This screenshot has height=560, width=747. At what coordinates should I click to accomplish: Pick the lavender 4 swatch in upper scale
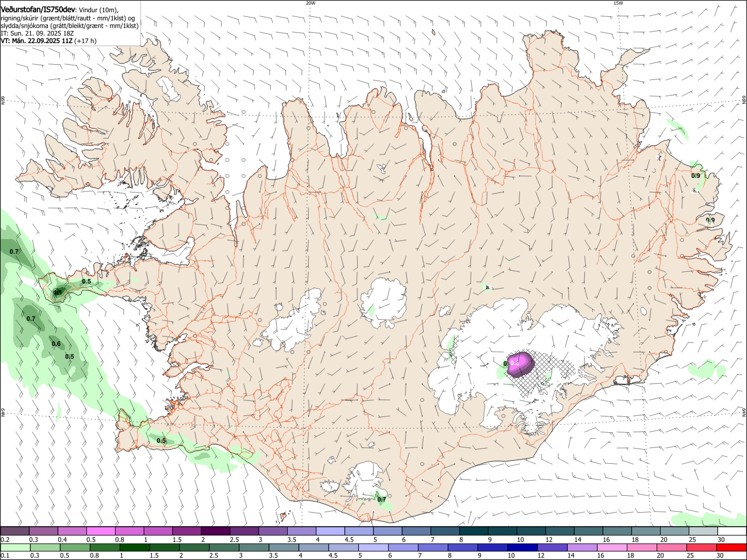coord(330,531)
